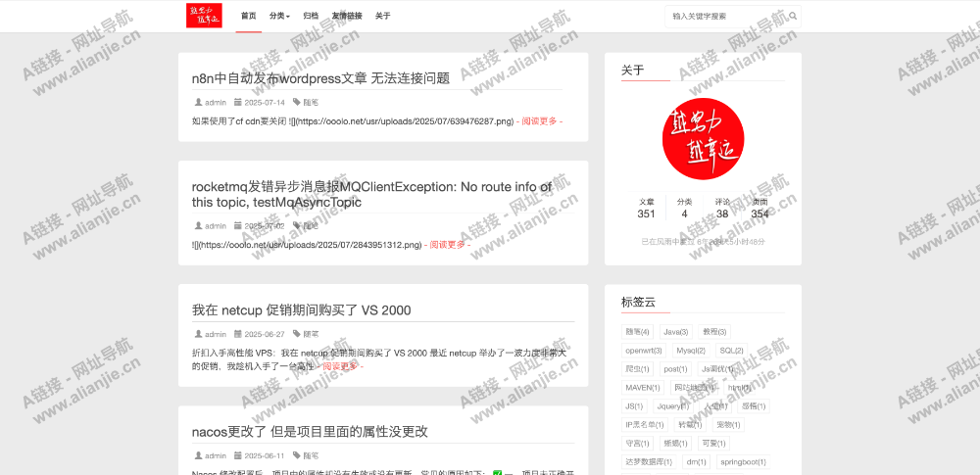The image size is (980, 475).
Task: Select the Java(3) tag
Action: 675,332
